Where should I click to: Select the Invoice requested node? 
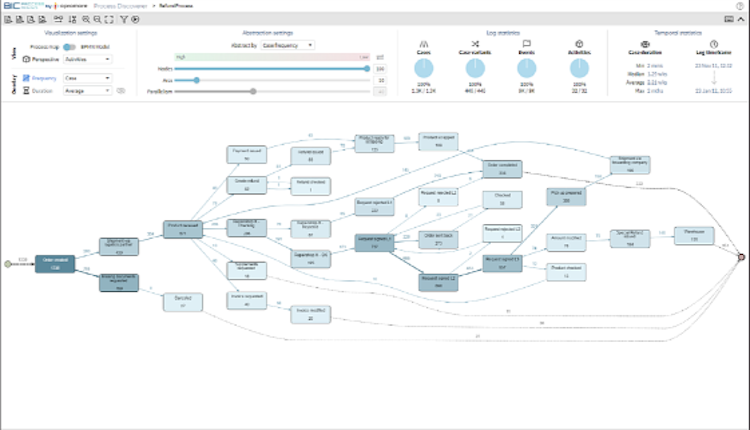247,300
